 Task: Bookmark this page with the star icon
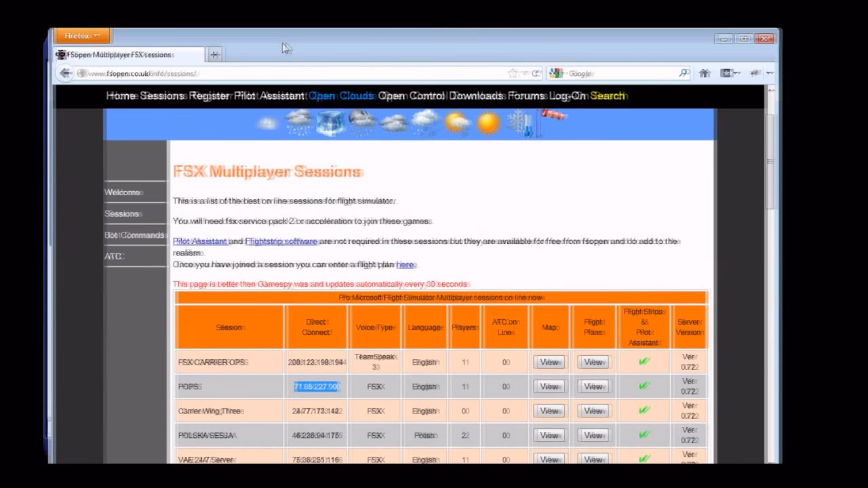click(x=513, y=73)
